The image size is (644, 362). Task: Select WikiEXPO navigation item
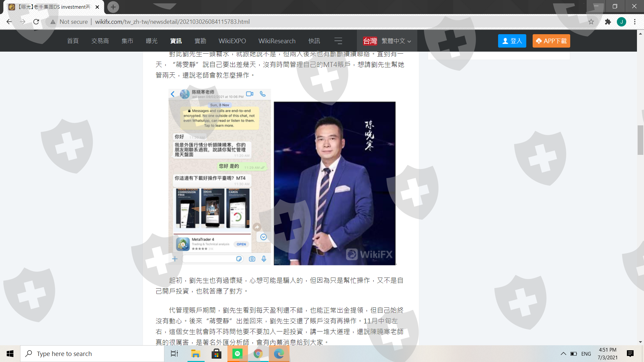click(232, 41)
